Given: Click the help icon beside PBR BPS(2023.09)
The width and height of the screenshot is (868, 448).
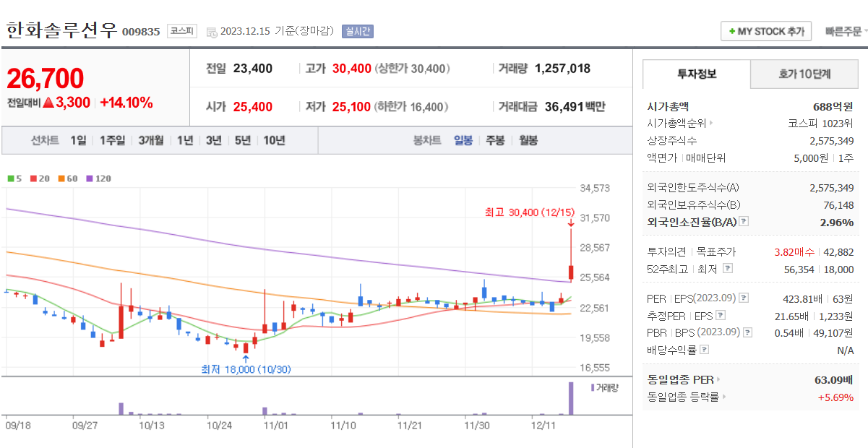Looking at the screenshot, I should [747, 332].
